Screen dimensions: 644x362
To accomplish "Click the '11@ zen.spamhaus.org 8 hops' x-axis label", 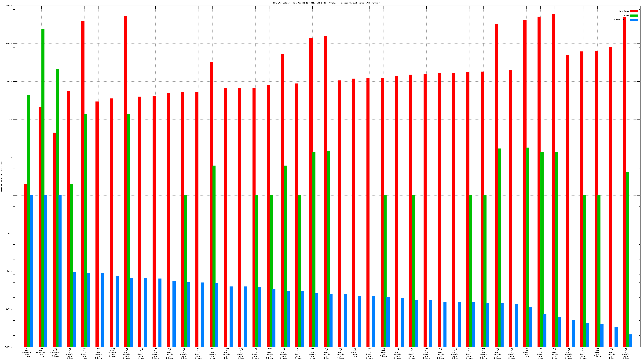I will pyautogui.click(x=113, y=352).
